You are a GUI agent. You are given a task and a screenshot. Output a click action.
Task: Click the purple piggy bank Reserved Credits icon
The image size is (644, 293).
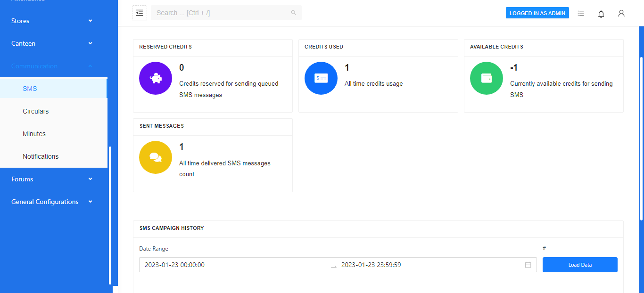point(156,78)
